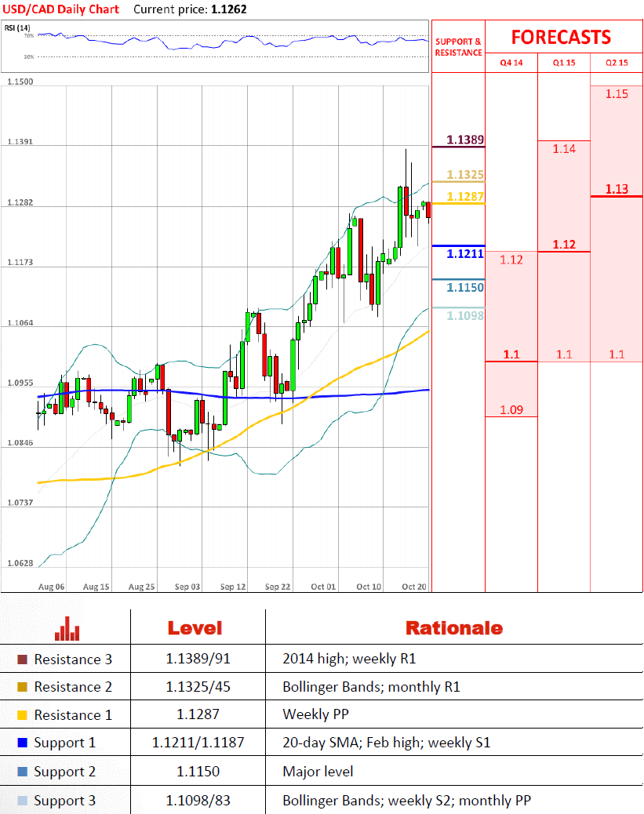Click the 1.1500 price axis label
This screenshot has width=644, height=814.
coord(20,82)
